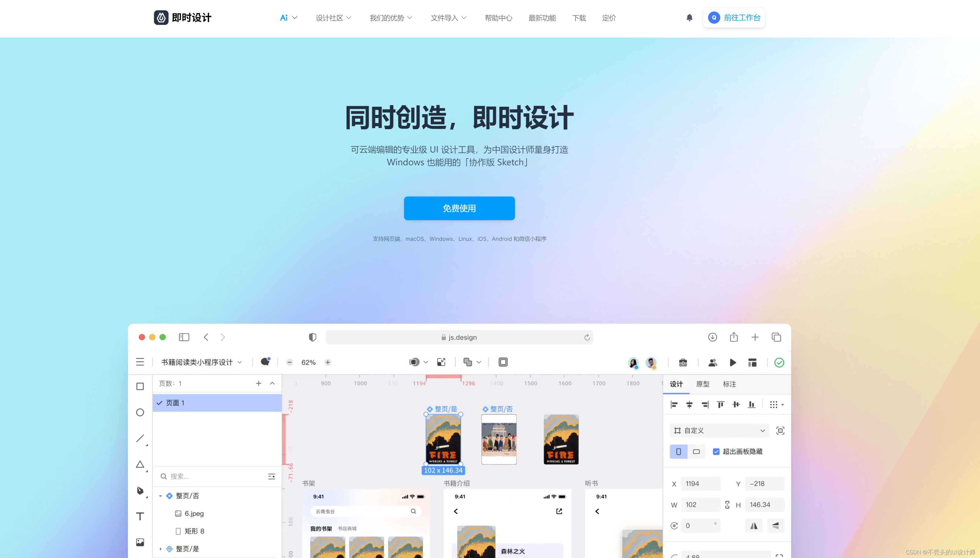Click the align left edges icon
980x558 pixels.
pyautogui.click(x=674, y=405)
